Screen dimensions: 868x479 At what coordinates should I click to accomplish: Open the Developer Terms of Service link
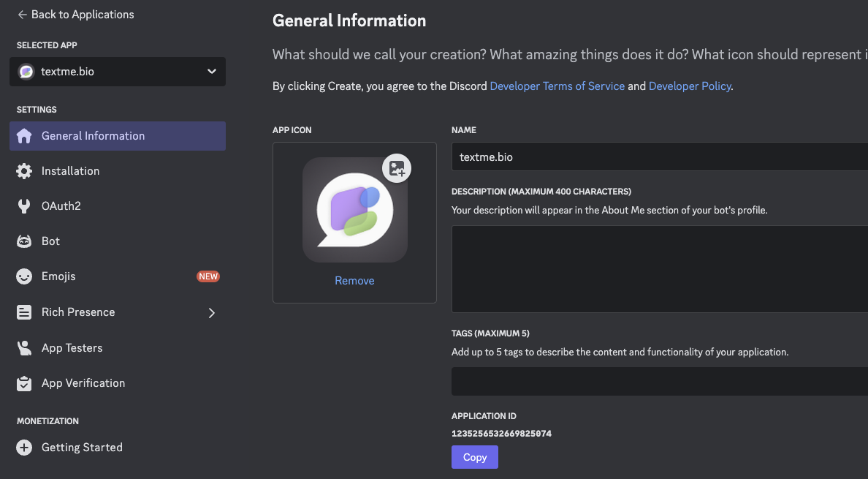(x=557, y=86)
